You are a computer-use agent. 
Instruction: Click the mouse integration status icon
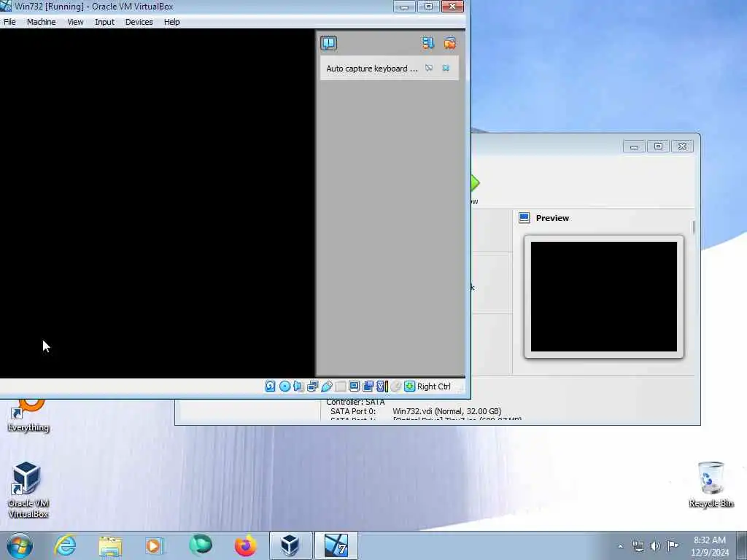(396, 386)
